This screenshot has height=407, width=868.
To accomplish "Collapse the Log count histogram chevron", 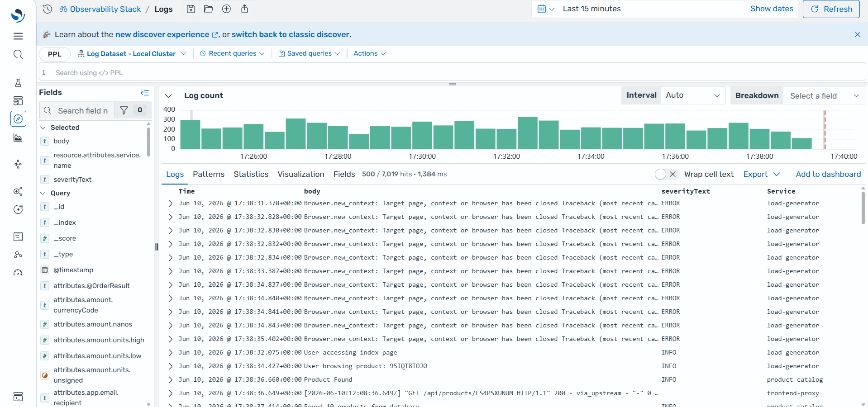I will tap(168, 96).
